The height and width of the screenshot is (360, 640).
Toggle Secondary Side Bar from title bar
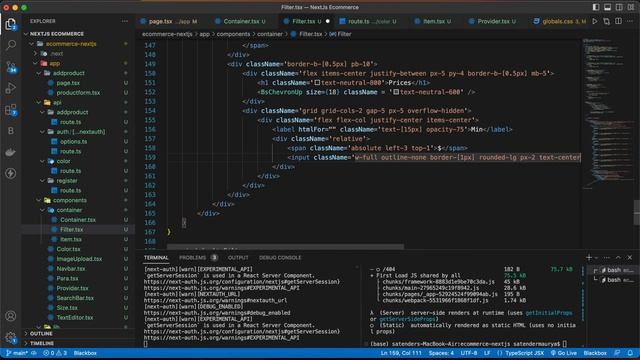coord(619,7)
